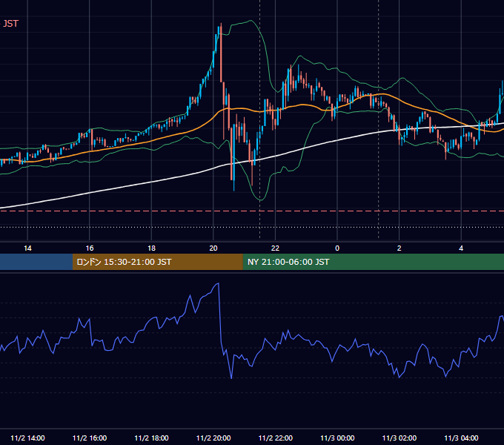Click the red JST label at top left

(x=10, y=24)
